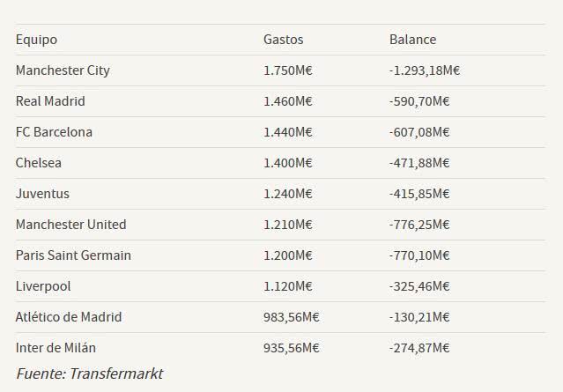
Task: Select the 1.460M€ Real Madrid spending
Action: point(287,101)
